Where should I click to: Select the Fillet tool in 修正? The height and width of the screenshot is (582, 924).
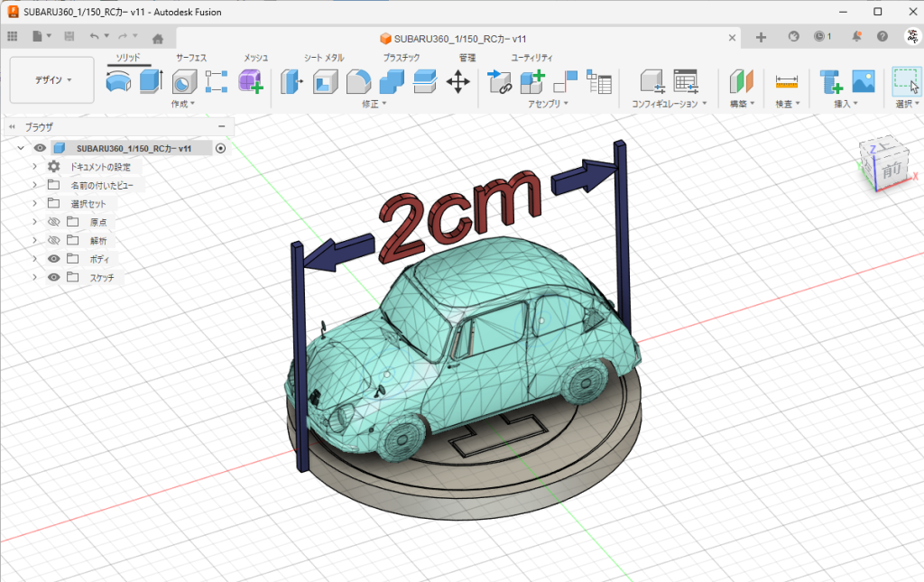(358, 83)
